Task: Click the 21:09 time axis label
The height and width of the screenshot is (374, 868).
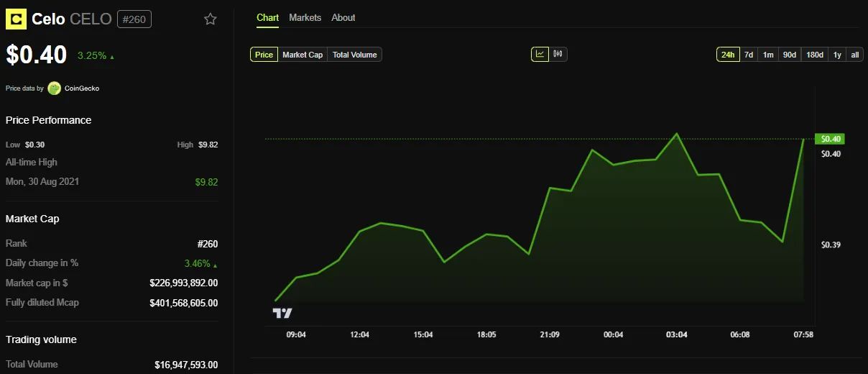Action: click(x=550, y=334)
